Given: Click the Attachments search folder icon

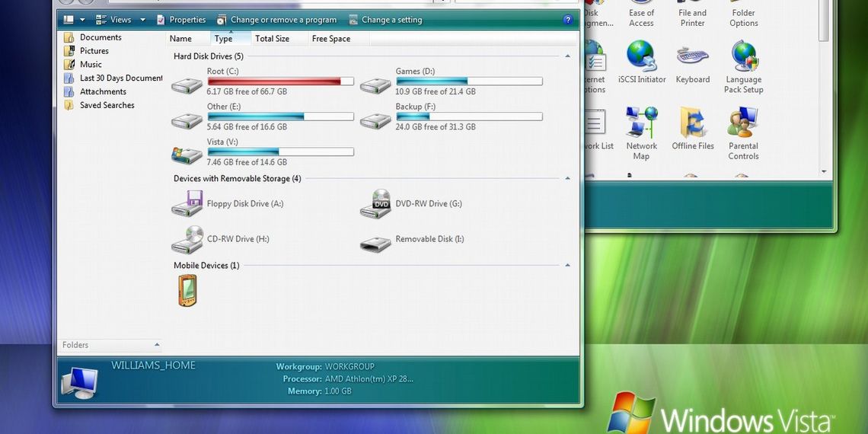Looking at the screenshot, I should tap(69, 91).
